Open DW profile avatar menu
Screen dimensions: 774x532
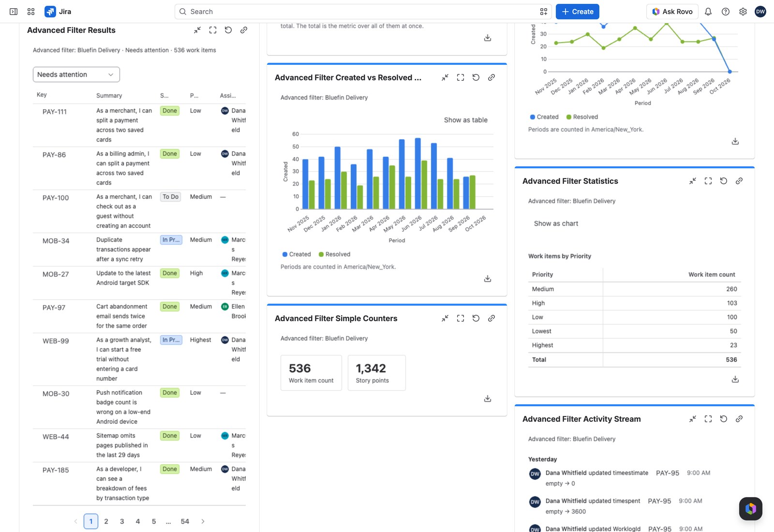pyautogui.click(x=760, y=12)
